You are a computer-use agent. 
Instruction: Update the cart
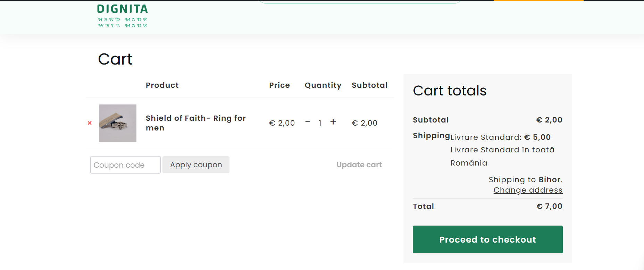pos(359,164)
